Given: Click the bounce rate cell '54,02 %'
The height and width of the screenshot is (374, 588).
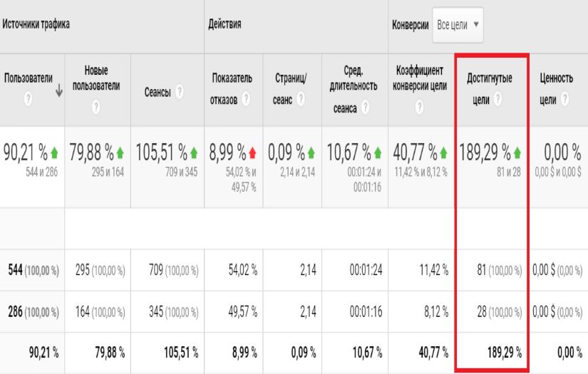Looking at the screenshot, I should point(243,270).
